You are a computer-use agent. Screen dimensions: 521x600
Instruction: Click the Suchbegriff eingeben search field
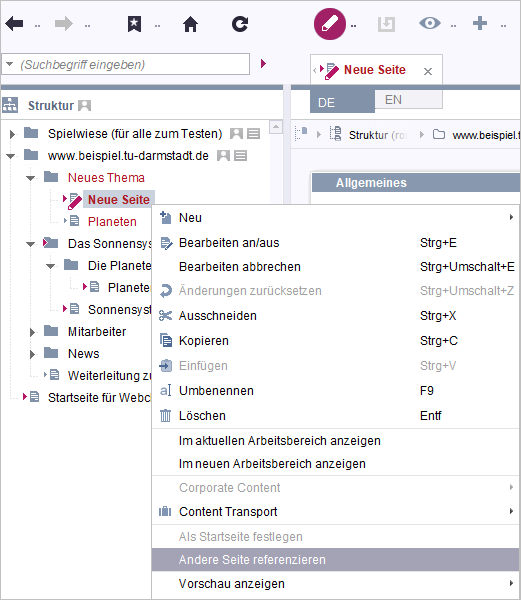[125, 64]
